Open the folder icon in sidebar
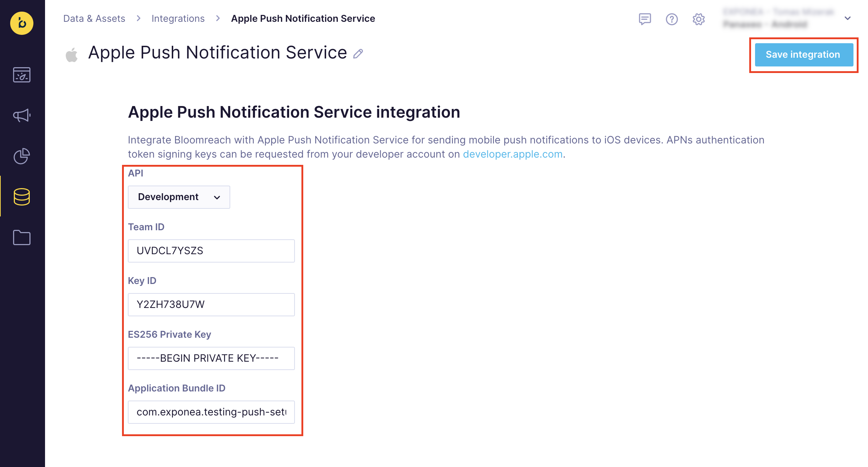This screenshot has width=868, height=467. (x=22, y=238)
